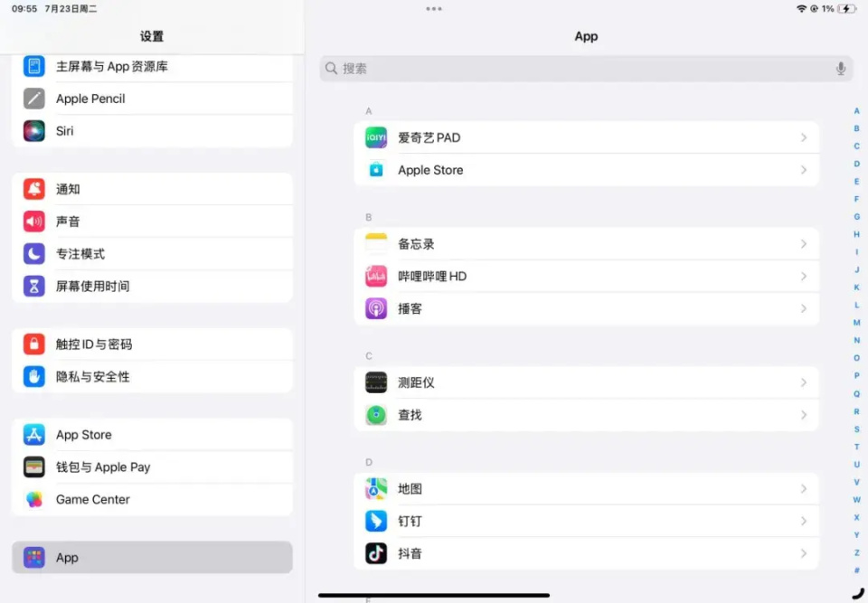Tap the 钱包与 Apple Pay label text
The width and height of the screenshot is (868, 603).
point(103,467)
